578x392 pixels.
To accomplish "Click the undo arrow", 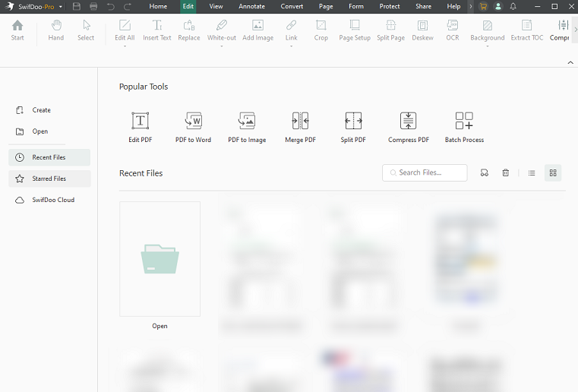I will [111, 6].
